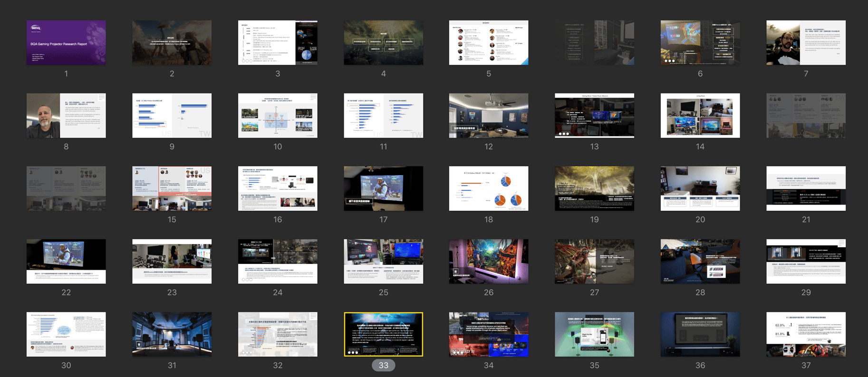Viewport: 868px width, 377px height.
Task: Select slide 8 with bald man photo
Action: tap(66, 115)
